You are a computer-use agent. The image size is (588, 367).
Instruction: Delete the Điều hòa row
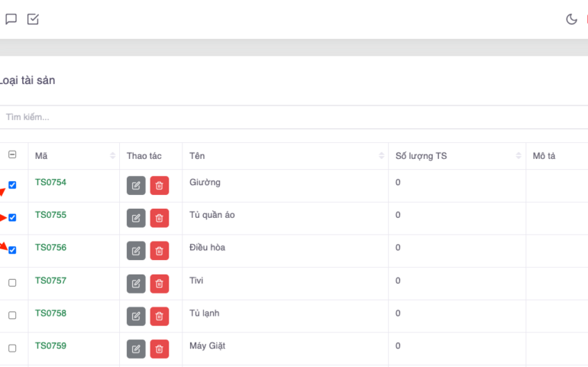pos(160,251)
